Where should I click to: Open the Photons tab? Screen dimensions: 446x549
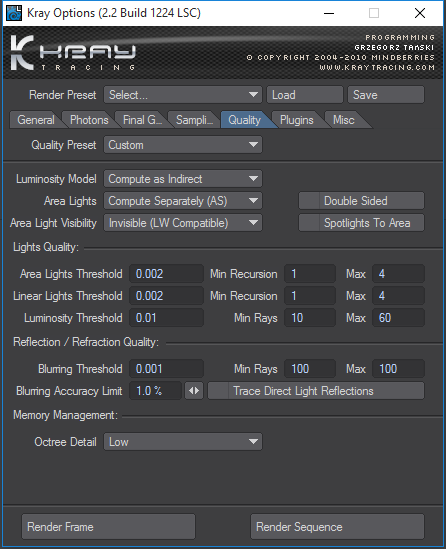(x=89, y=120)
